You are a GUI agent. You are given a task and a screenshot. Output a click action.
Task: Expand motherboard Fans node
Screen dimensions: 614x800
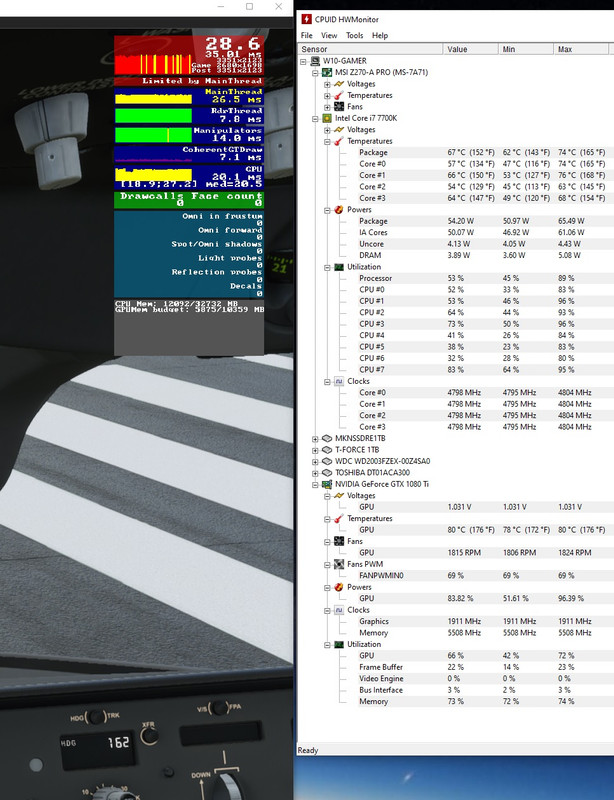click(327, 107)
